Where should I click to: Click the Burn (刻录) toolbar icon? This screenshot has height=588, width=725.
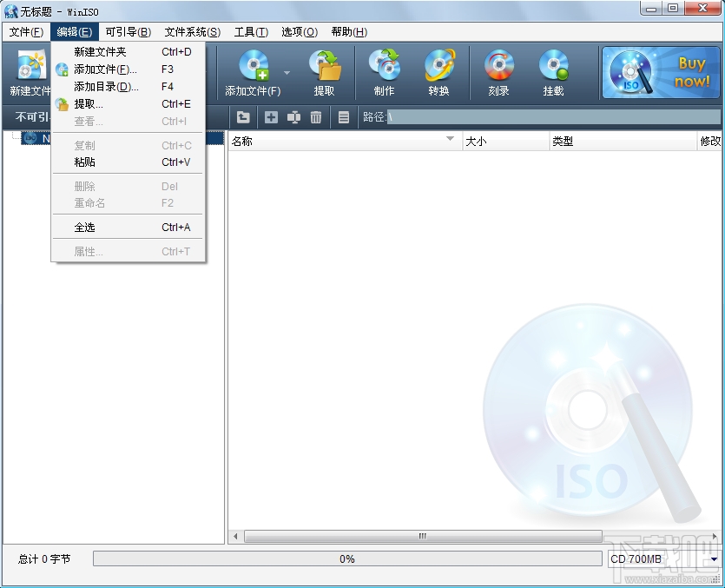(499, 66)
